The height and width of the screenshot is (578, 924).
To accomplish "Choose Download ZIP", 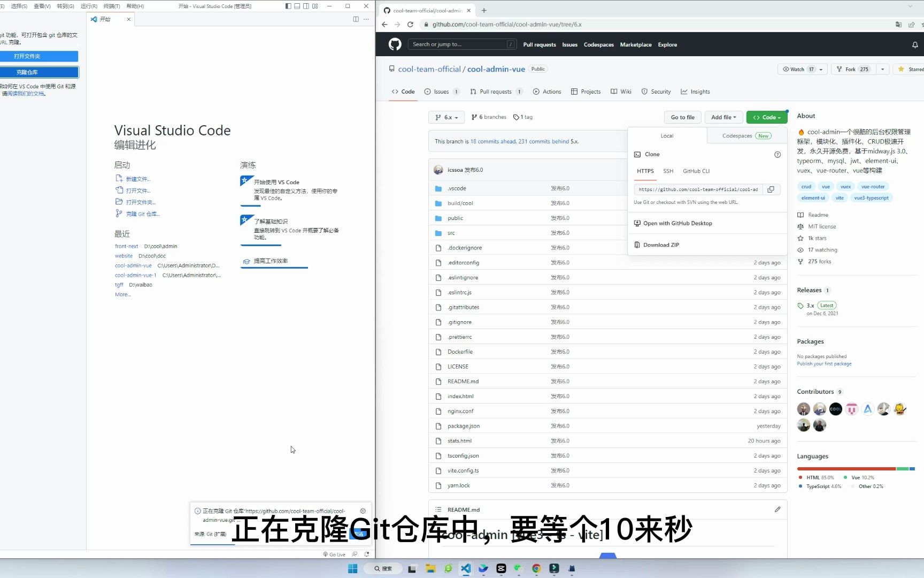I will (x=661, y=245).
